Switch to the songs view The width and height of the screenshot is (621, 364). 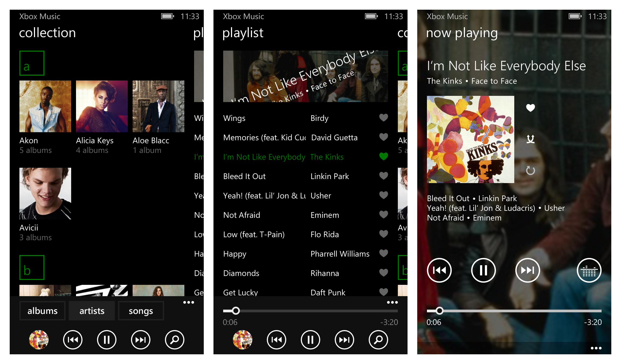141,311
